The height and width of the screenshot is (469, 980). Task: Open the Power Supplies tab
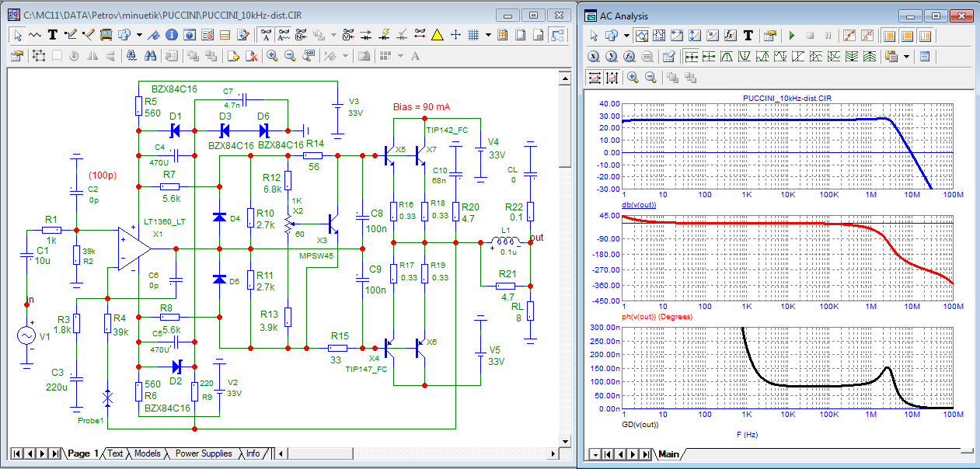[x=203, y=453]
